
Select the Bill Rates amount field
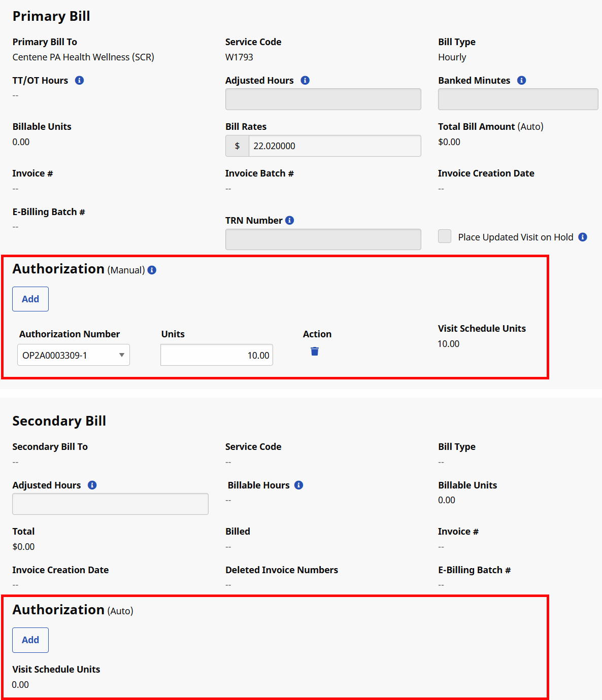point(334,146)
